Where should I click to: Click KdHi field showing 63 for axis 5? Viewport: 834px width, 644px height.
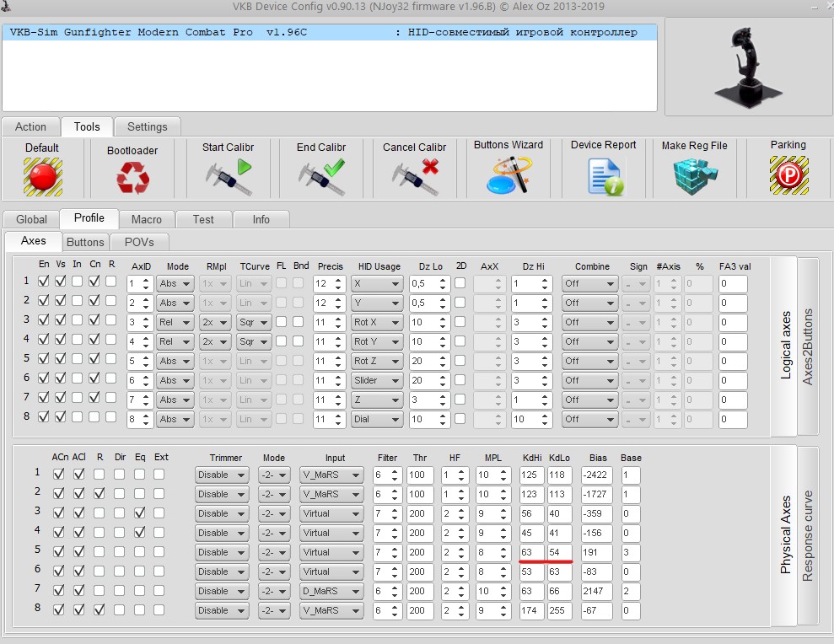click(x=531, y=552)
